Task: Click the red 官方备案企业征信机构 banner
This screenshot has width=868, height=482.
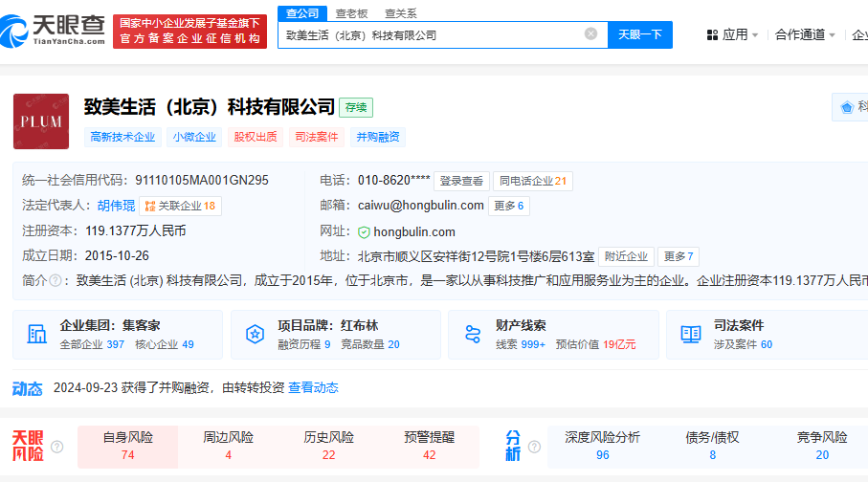Action: click(189, 32)
